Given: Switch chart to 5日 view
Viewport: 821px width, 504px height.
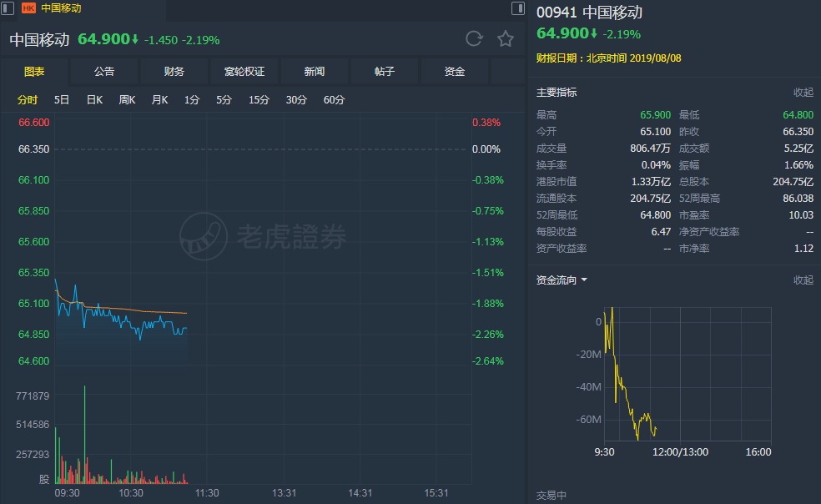Looking at the screenshot, I should point(61,99).
